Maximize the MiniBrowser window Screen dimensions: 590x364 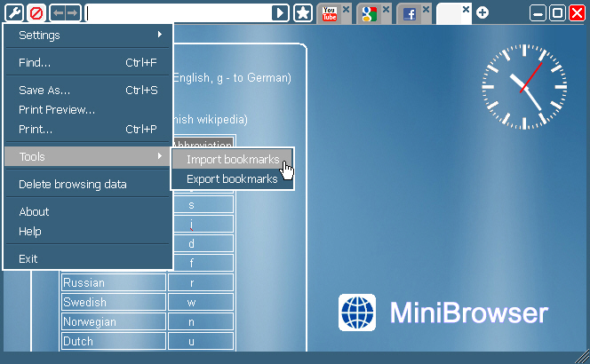click(557, 13)
